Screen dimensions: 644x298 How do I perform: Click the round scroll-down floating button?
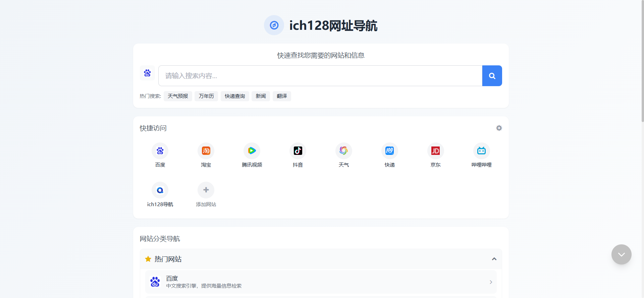tap(622, 254)
